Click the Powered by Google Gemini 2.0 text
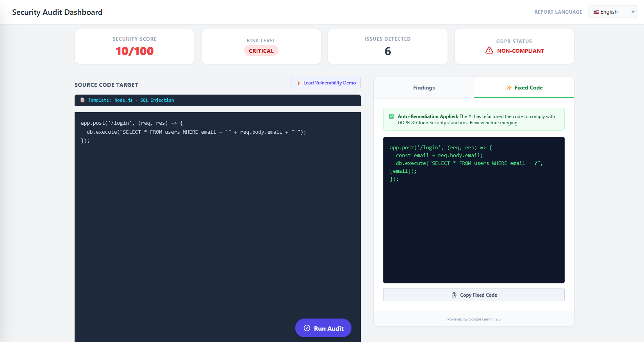644x342 pixels. pos(474,319)
